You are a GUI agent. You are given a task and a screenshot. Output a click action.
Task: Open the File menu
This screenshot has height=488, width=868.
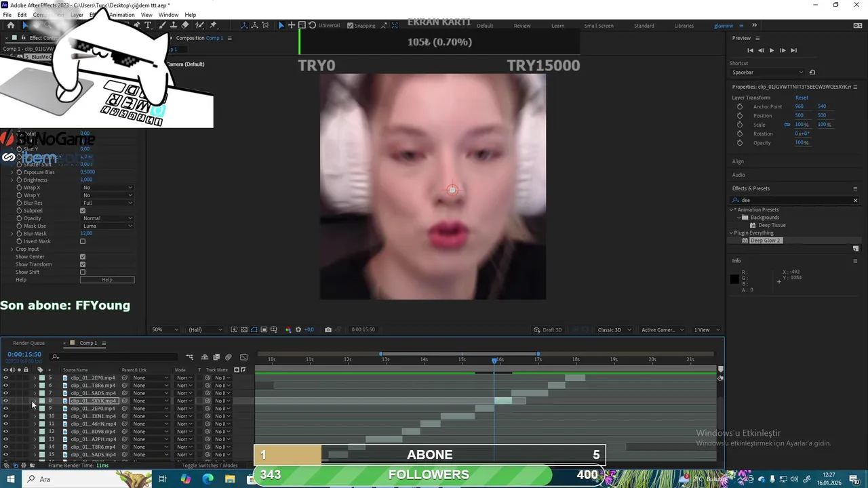(7, 15)
